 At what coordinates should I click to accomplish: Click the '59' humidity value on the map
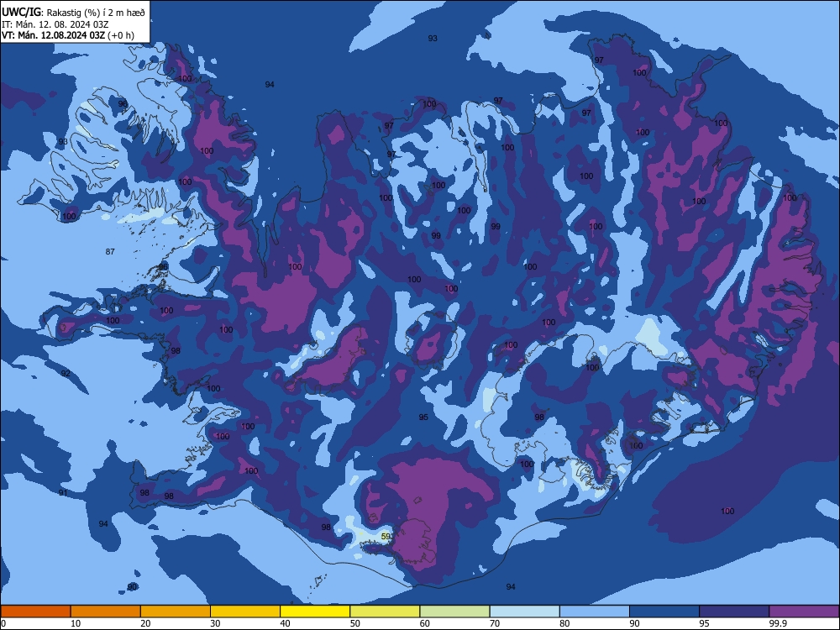tap(386, 536)
